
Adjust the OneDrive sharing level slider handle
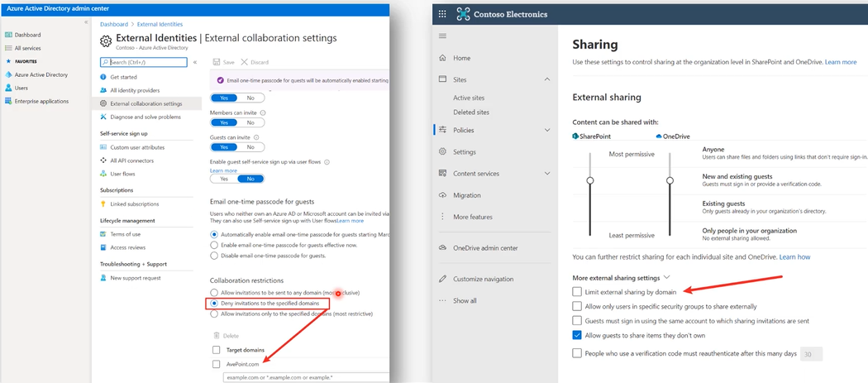click(670, 180)
